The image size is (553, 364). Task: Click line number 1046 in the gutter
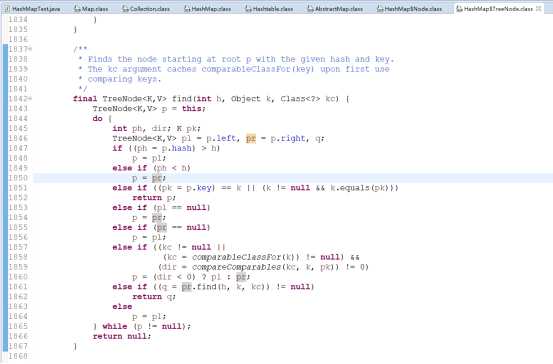tap(18, 138)
